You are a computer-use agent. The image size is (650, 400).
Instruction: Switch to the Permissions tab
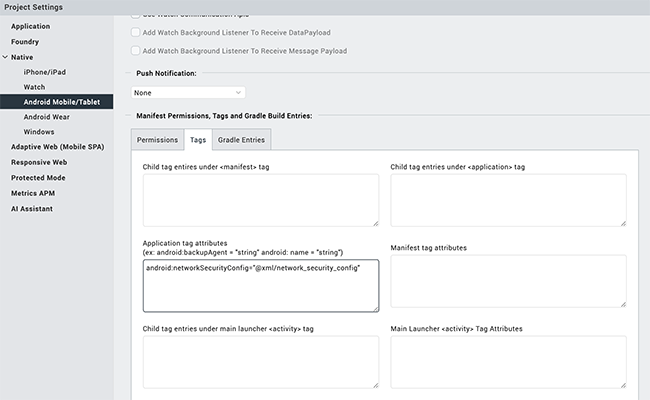pyautogui.click(x=157, y=140)
